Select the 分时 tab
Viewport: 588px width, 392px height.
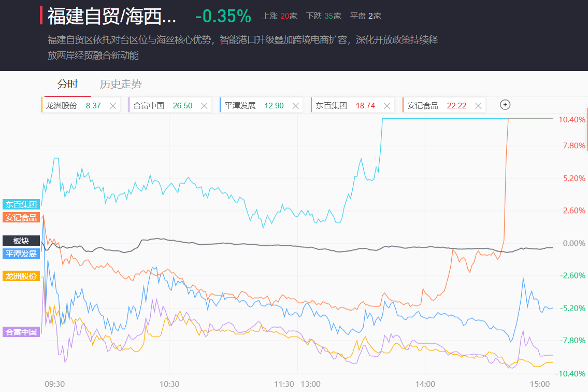[x=67, y=84]
